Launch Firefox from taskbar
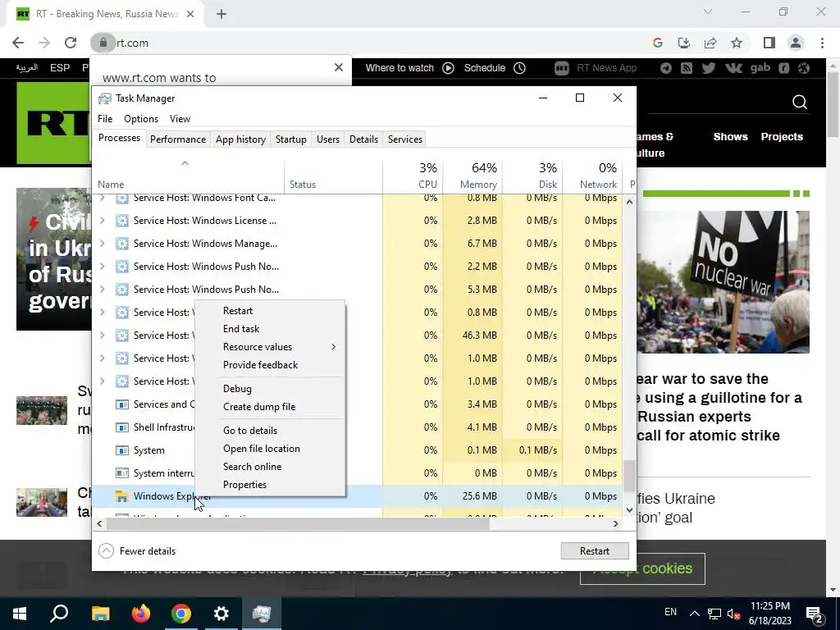This screenshot has height=630, width=840. point(141,614)
